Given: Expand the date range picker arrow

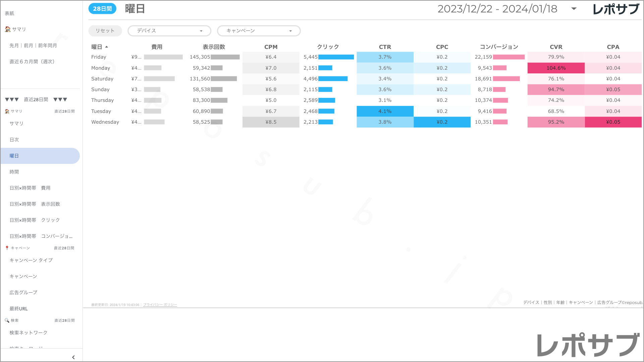Looking at the screenshot, I should click(x=574, y=9).
